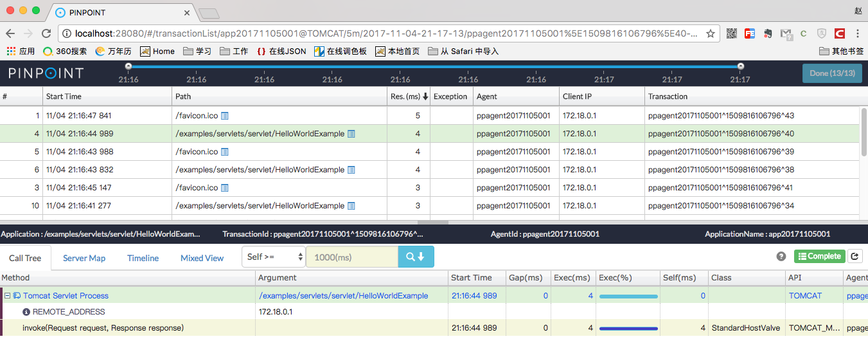The width and height of the screenshot is (868, 348).
Task: Sort by the Client IP column header
Action: click(x=602, y=96)
